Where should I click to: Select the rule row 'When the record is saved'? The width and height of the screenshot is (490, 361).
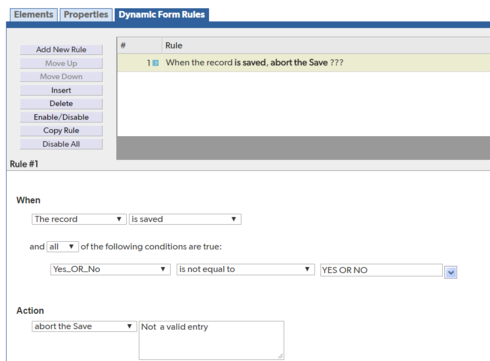tap(303, 63)
